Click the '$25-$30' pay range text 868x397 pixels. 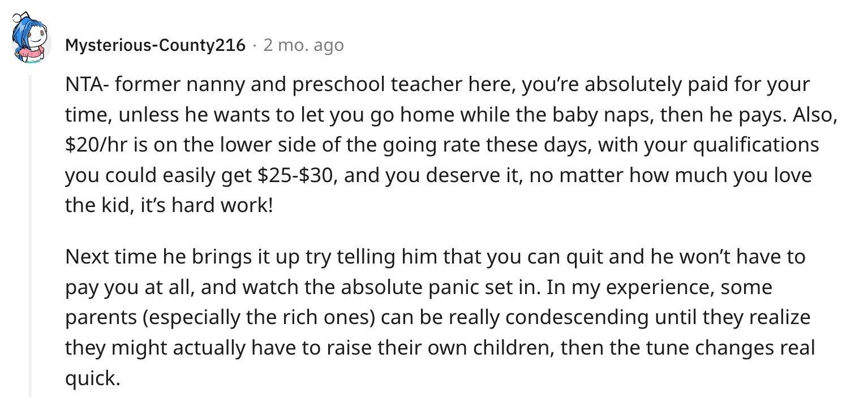pos(295,175)
